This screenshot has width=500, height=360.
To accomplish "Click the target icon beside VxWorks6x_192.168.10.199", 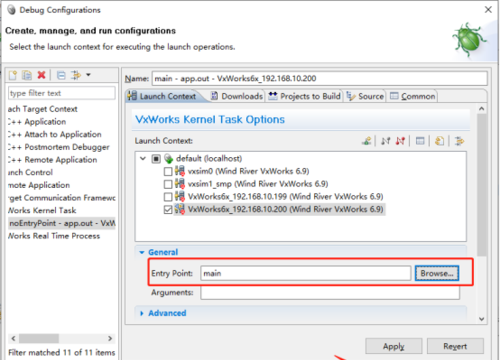I will (180, 196).
